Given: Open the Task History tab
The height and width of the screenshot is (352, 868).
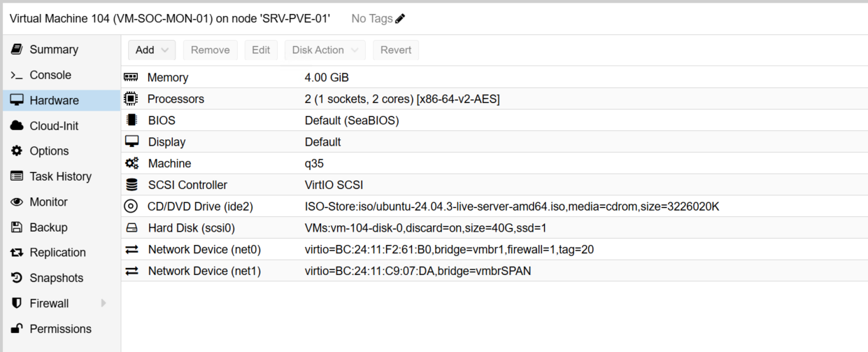Looking at the screenshot, I should tap(60, 176).
